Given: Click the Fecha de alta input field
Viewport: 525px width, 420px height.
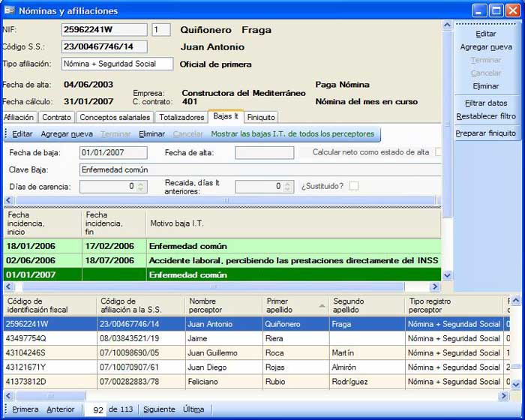Looking at the screenshot, I should click(x=264, y=153).
